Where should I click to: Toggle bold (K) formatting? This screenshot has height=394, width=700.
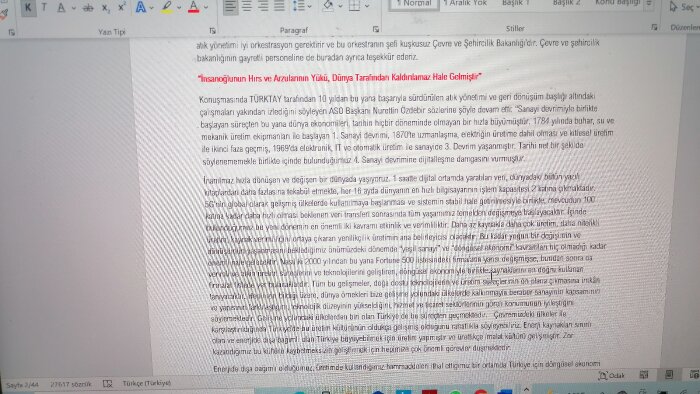pos(28,8)
